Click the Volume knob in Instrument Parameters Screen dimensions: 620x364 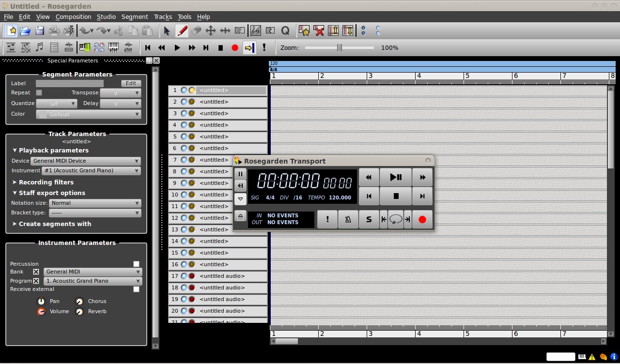coord(41,311)
